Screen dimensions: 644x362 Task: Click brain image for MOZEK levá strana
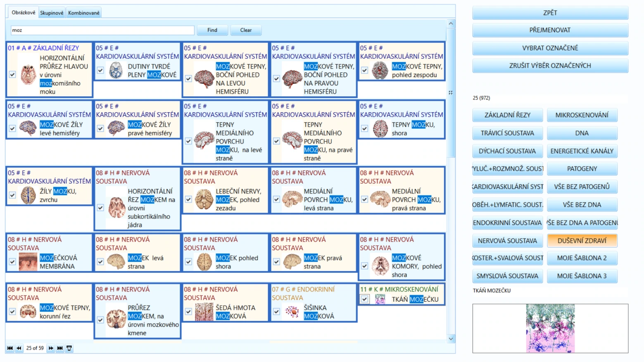pos(116,262)
